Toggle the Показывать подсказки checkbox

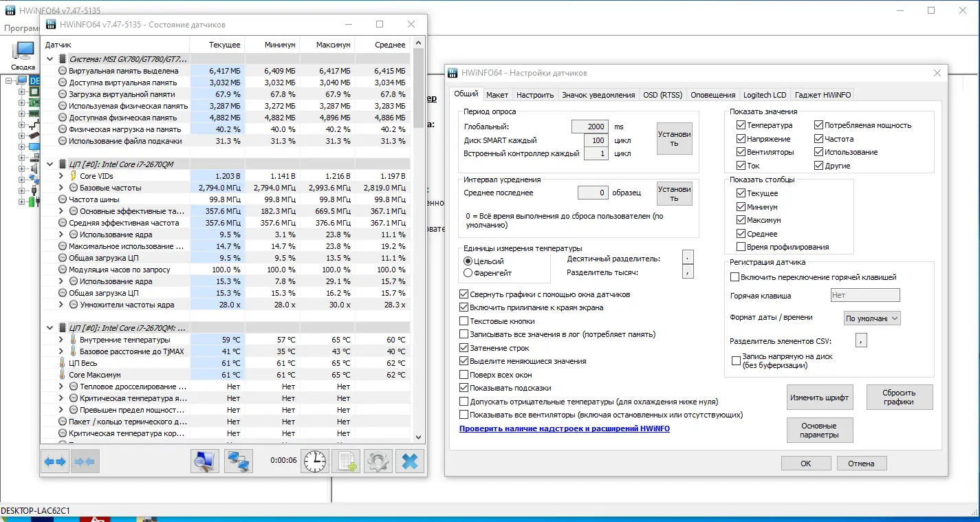464,388
